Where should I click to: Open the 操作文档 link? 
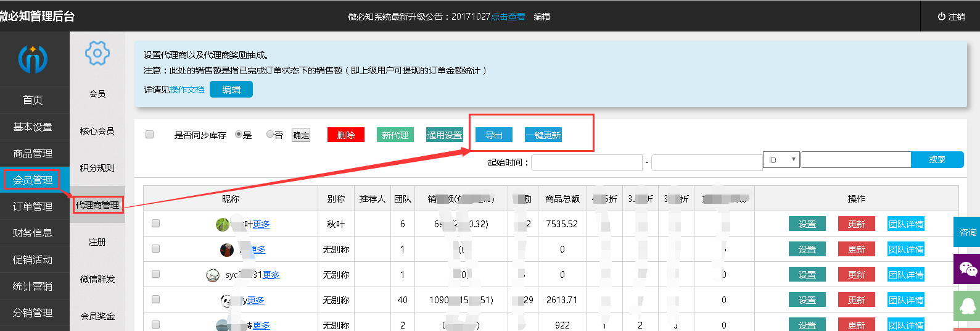pos(187,90)
